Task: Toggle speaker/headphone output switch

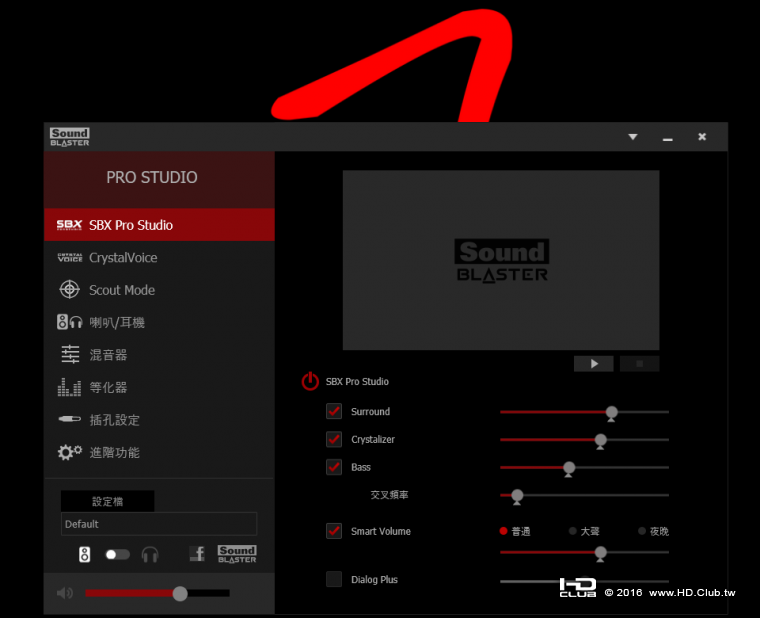Action: (x=117, y=554)
